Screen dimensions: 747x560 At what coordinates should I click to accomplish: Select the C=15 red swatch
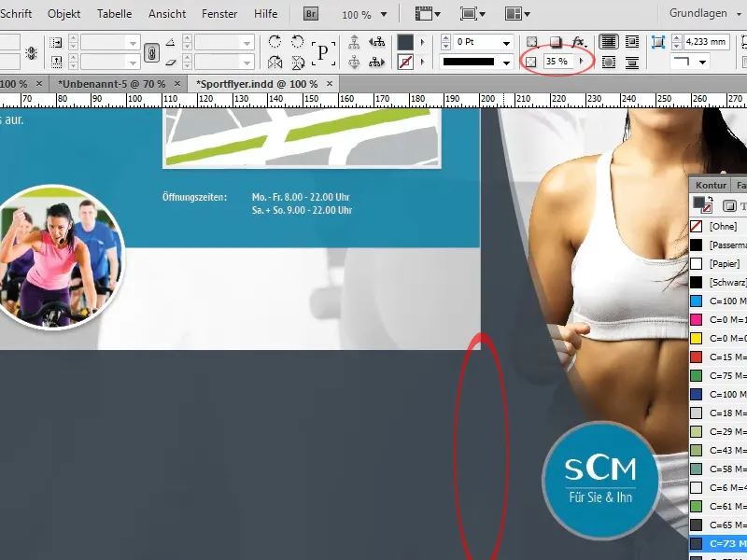[x=718, y=357]
